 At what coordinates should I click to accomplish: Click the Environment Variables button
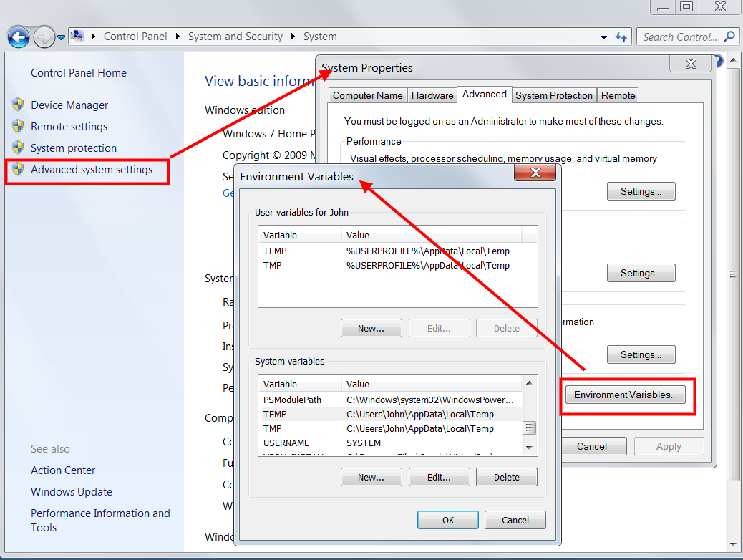(626, 395)
